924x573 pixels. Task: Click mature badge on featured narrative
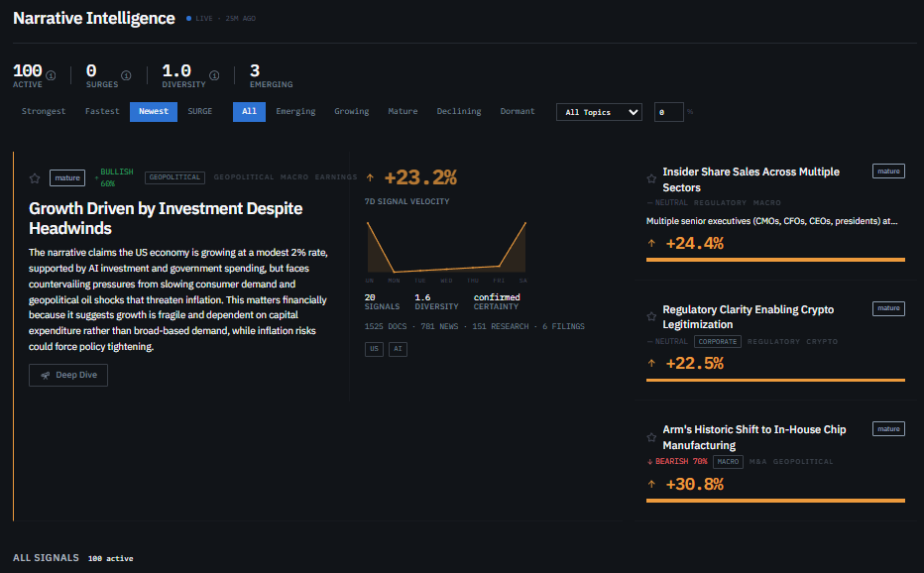[x=67, y=178]
